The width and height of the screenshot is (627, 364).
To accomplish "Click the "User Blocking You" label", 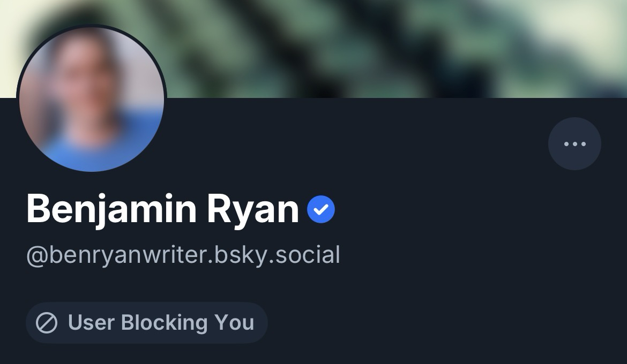I will coord(161,323).
